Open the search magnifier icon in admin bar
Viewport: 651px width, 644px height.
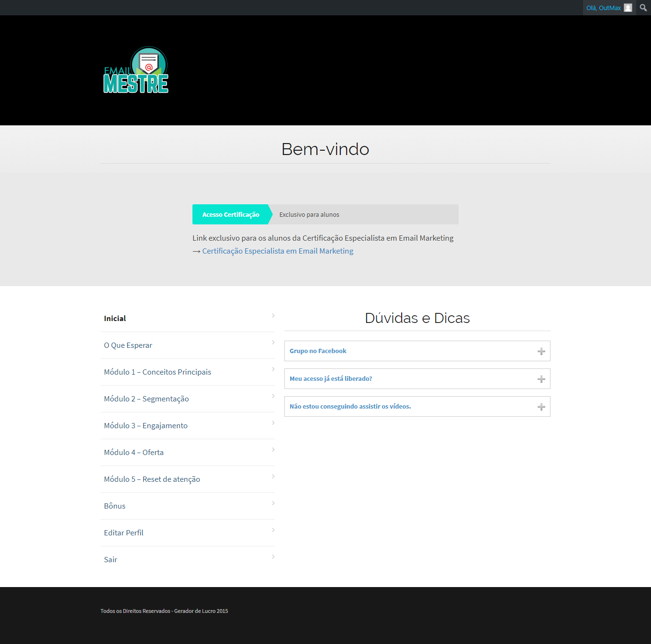pyautogui.click(x=643, y=8)
